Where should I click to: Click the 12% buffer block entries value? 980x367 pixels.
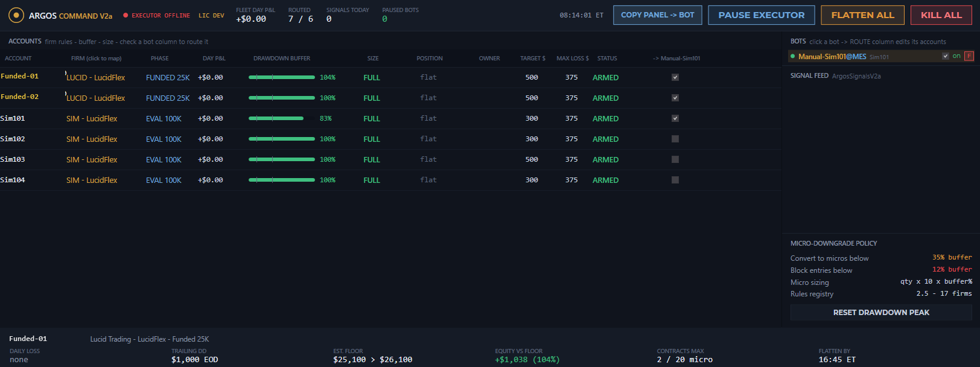(x=952, y=269)
